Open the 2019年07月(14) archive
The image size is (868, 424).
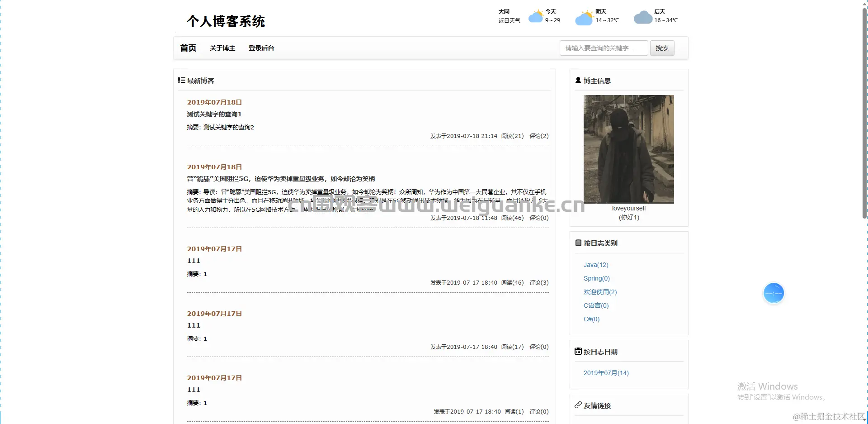tap(606, 373)
